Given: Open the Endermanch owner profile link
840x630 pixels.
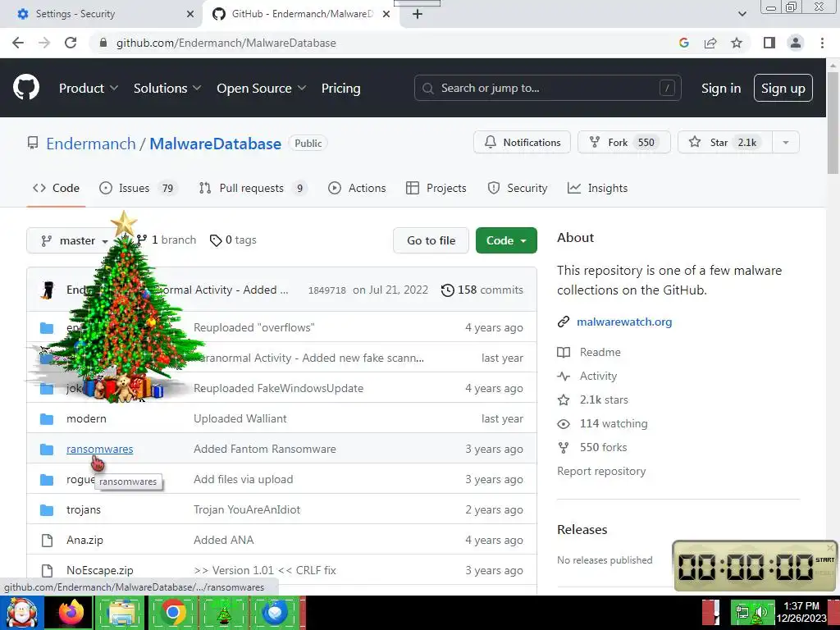Looking at the screenshot, I should point(90,144).
